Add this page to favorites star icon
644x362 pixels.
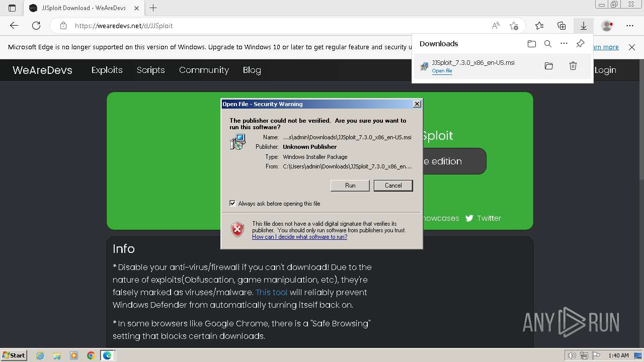514,26
